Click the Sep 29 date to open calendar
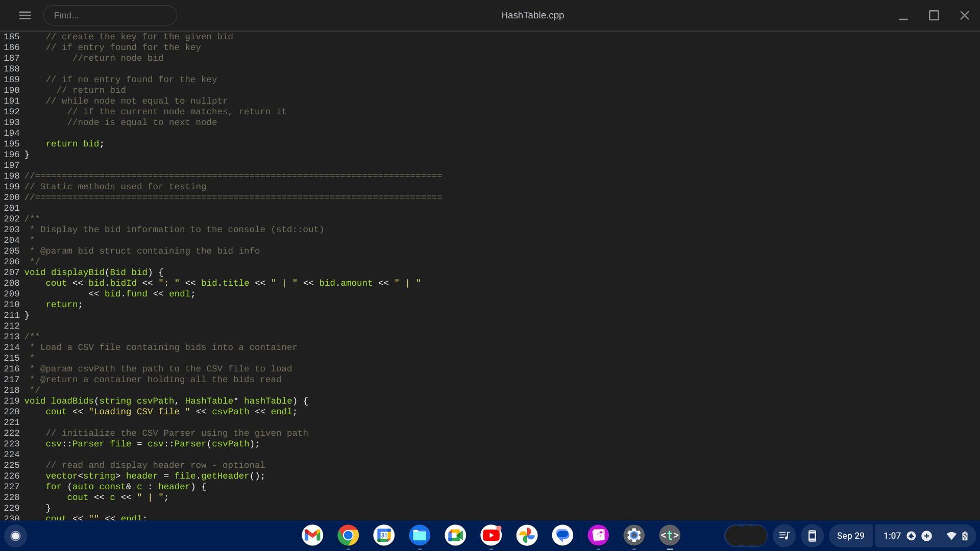This screenshot has height=551, width=980. [x=851, y=536]
